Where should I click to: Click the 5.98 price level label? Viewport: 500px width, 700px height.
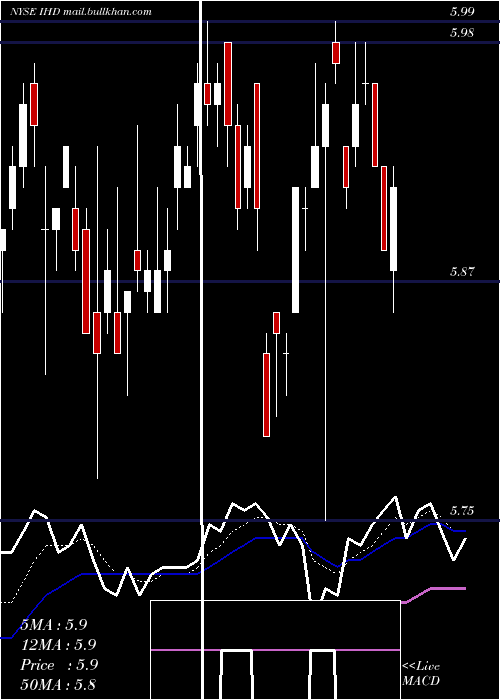point(462,33)
